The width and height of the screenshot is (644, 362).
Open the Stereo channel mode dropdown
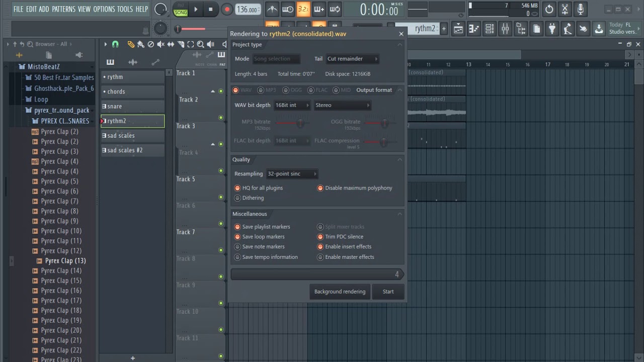(x=343, y=105)
